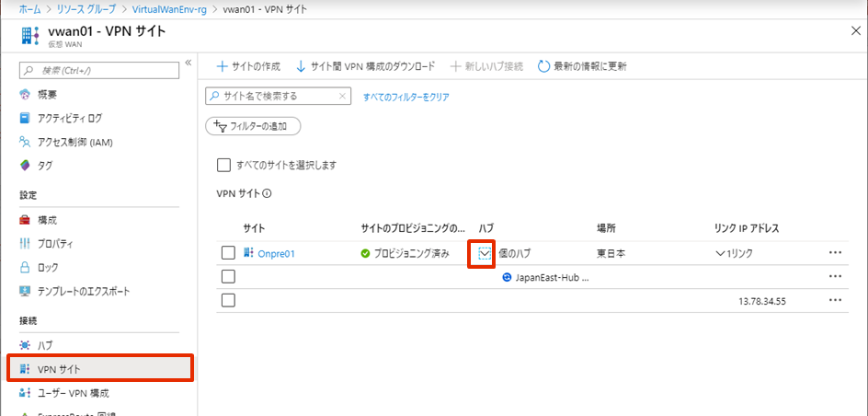Collapse the ハブ column chevron for Onpre01

485,254
